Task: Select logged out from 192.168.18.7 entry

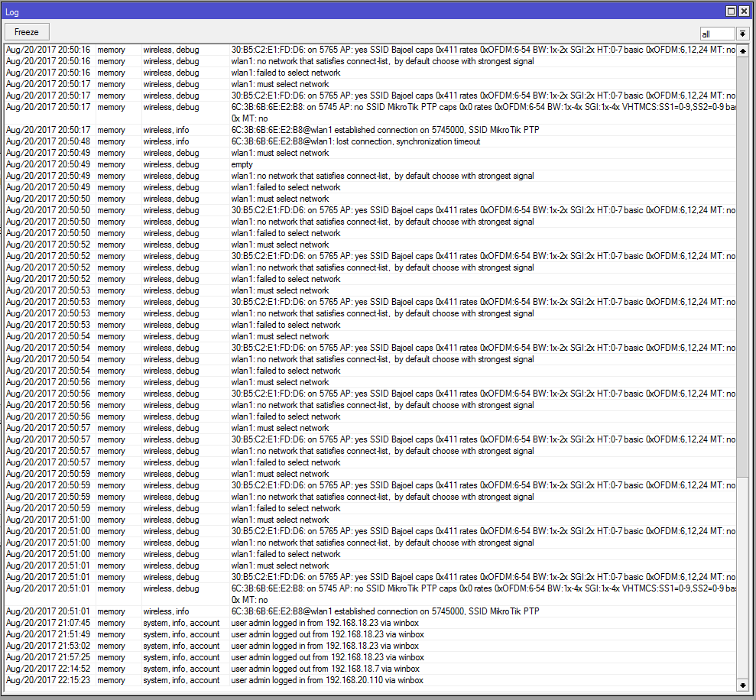Action: [x=370, y=669]
